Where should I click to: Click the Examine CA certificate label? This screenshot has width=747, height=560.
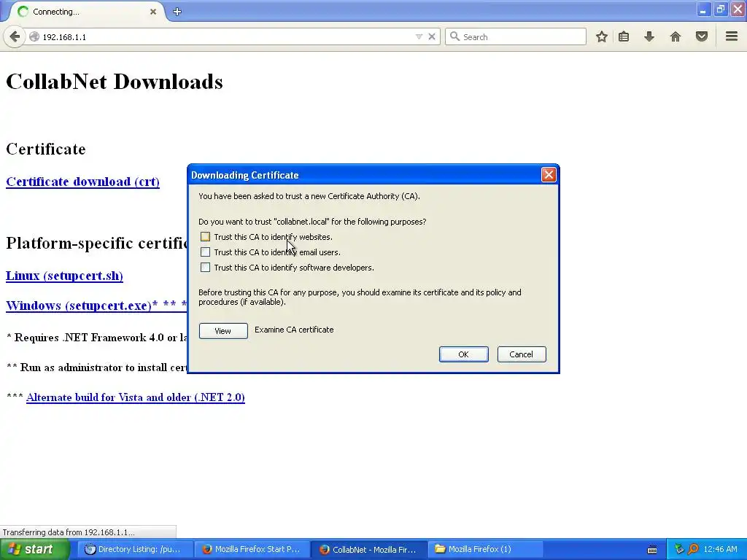(x=294, y=330)
